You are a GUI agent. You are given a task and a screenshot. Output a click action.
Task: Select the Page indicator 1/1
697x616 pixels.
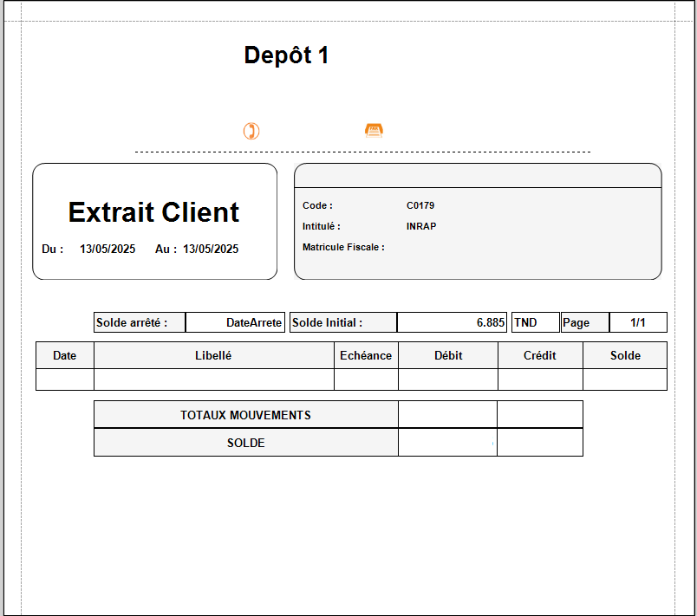pos(639,321)
